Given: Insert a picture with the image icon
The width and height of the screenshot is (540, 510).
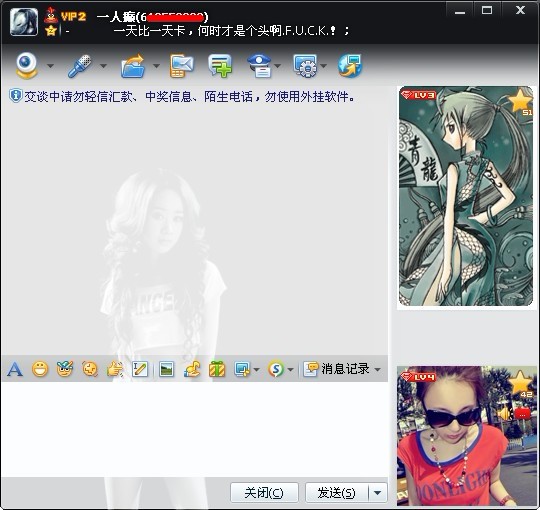Looking at the screenshot, I should point(167,370).
